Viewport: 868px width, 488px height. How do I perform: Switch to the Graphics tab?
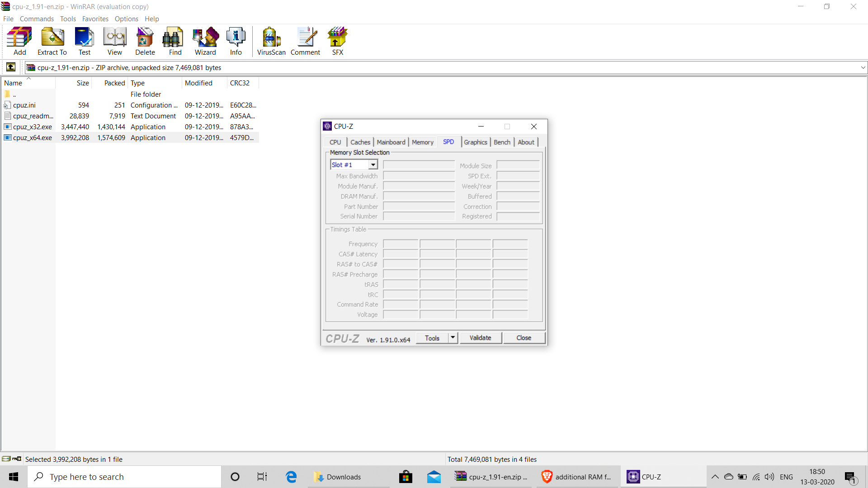click(x=475, y=142)
